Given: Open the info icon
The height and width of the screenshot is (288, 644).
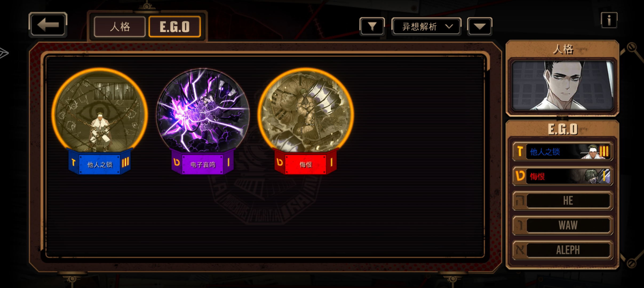Looking at the screenshot, I should [x=609, y=20].
